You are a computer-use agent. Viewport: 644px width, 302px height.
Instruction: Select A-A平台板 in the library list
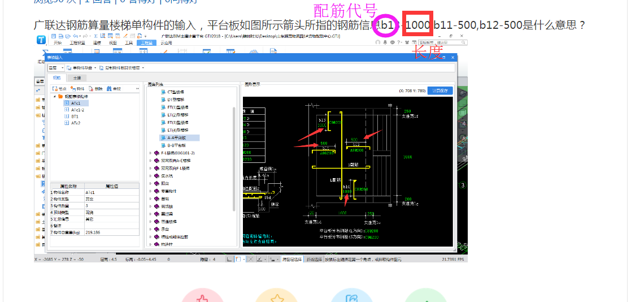pos(180,138)
